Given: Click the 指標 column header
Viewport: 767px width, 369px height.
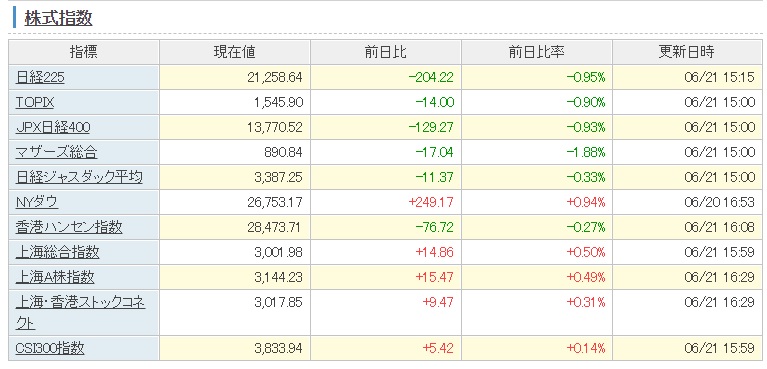Looking at the screenshot, I should [x=84, y=52].
